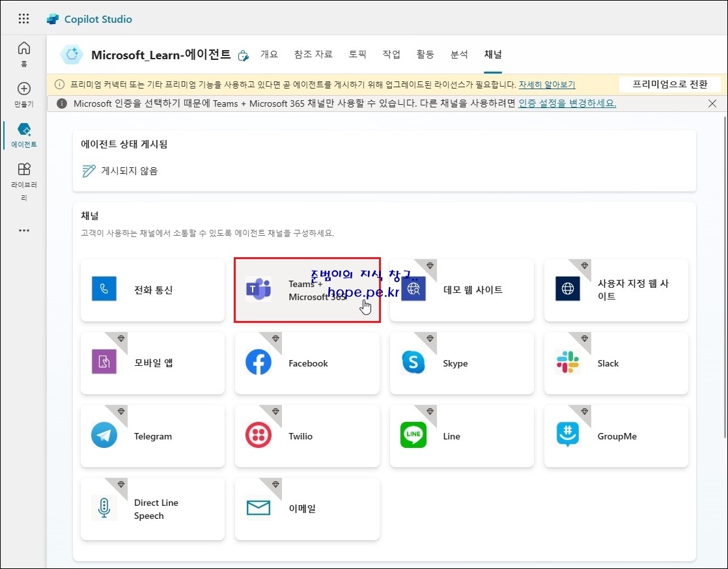Choose the Facebook channel
Viewport: 728px width, 569px height.
click(x=307, y=363)
